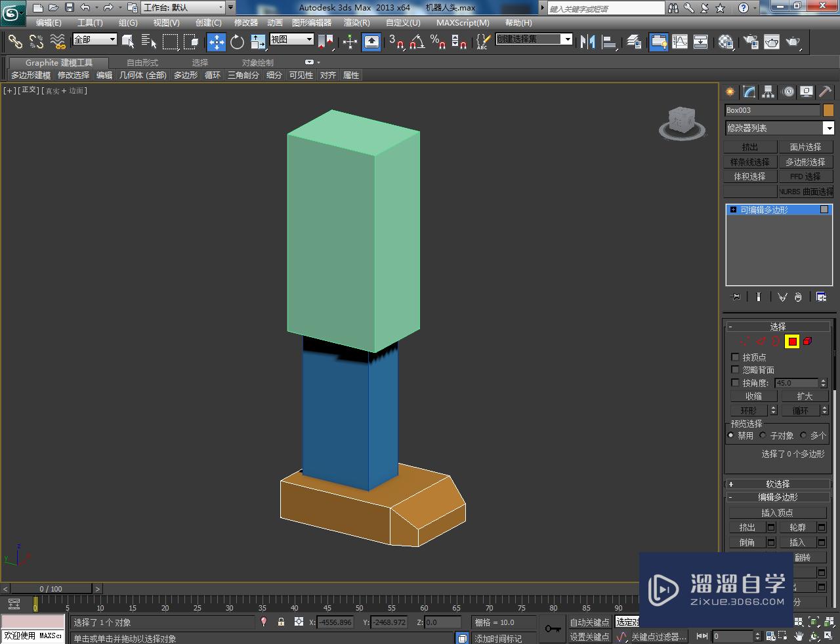840x644 pixels.
Task: Click Pin Stack icon
Action: click(736, 297)
